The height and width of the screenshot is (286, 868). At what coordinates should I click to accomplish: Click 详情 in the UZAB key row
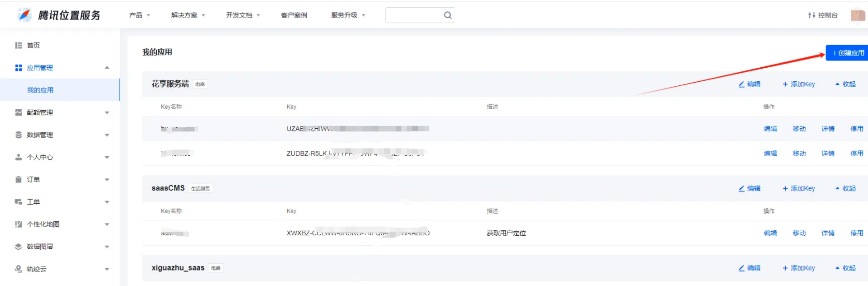(828, 129)
